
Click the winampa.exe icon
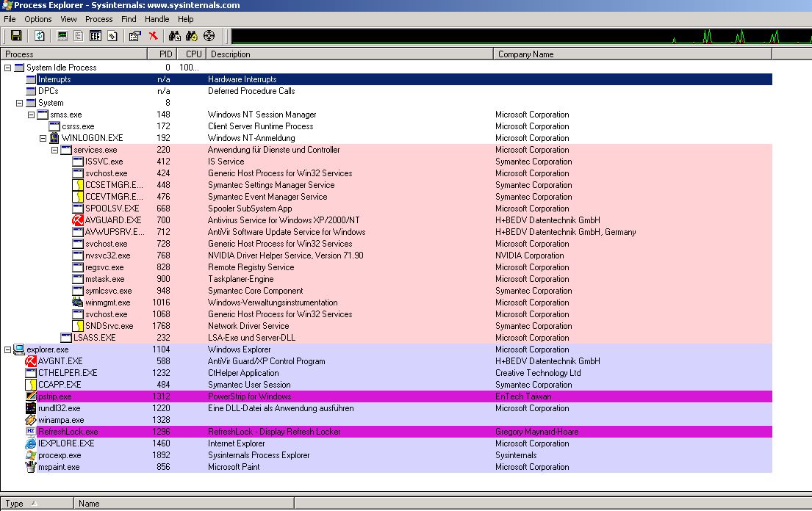click(31, 420)
